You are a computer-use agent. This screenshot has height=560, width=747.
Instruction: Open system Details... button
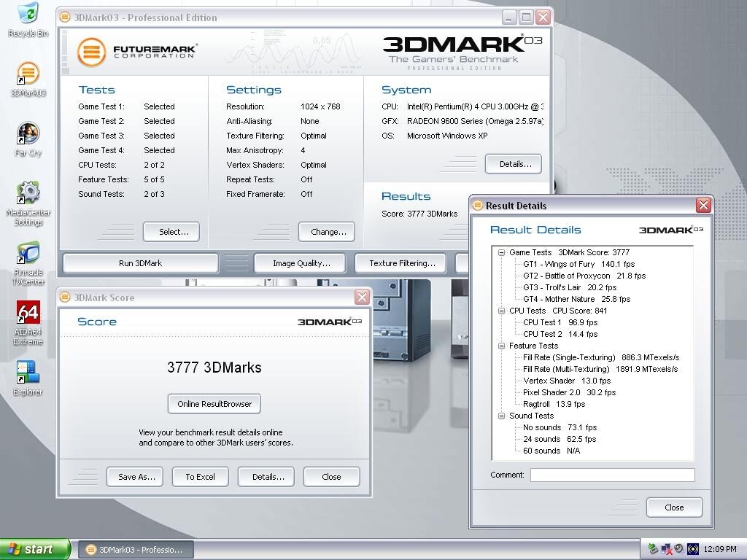pyautogui.click(x=514, y=164)
